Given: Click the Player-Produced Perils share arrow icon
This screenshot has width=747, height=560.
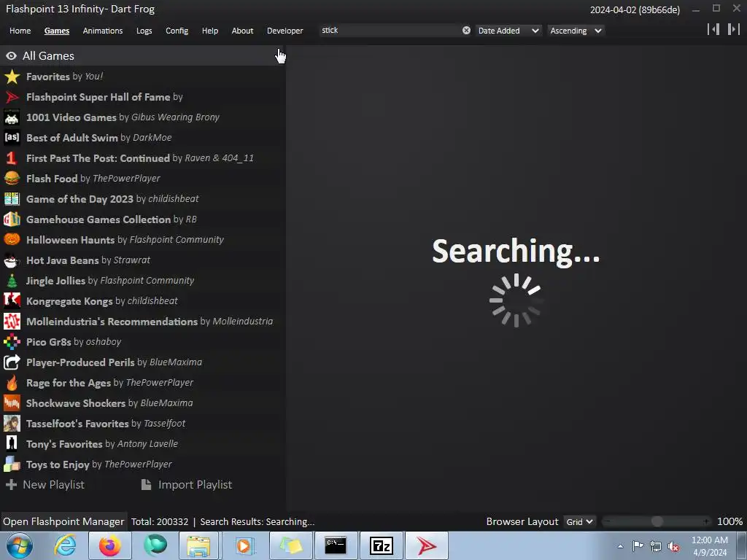Looking at the screenshot, I should pos(12,362).
